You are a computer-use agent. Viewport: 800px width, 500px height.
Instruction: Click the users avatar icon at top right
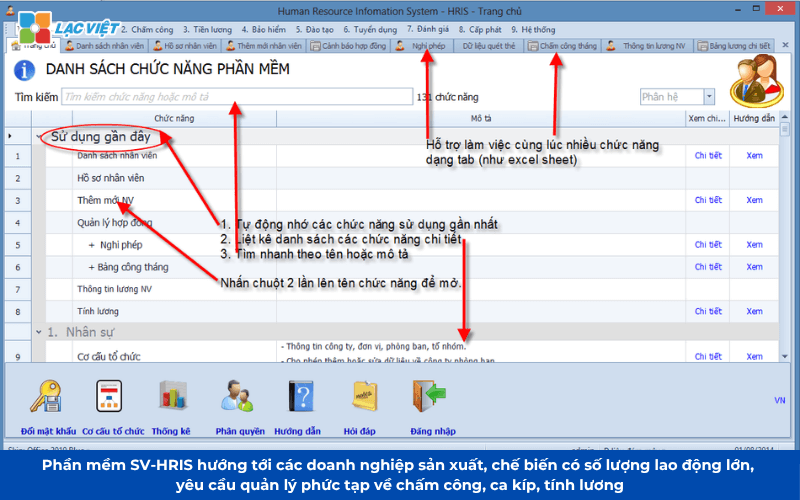(759, 79)
